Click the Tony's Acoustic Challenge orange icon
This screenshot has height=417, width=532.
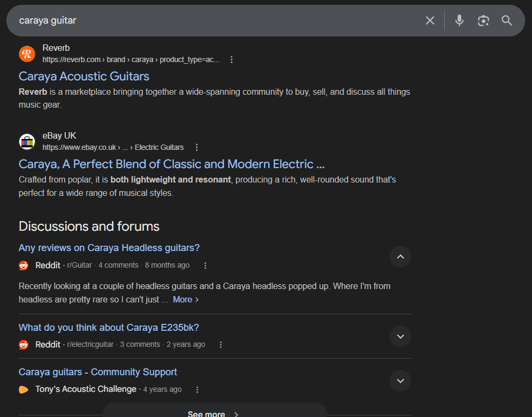click(24, 390)
